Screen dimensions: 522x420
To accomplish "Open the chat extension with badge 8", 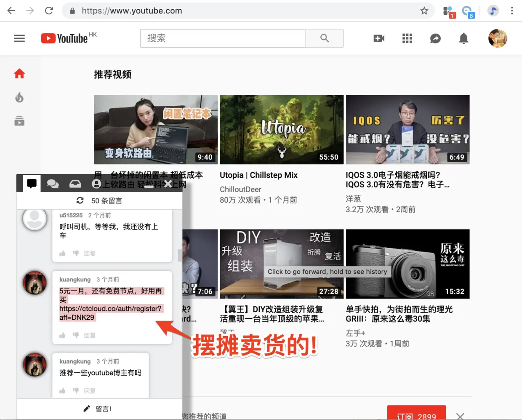I will click(x=468, y=12).
